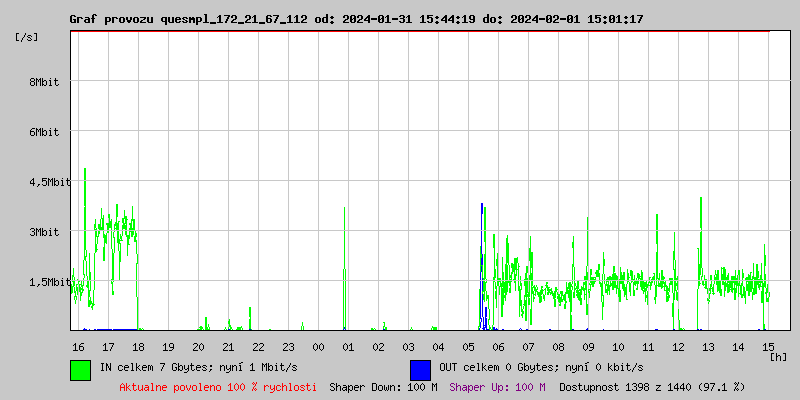Click the green IN legend color square
800x400 pixels.
pyautogui.click(x=80, y=369)
